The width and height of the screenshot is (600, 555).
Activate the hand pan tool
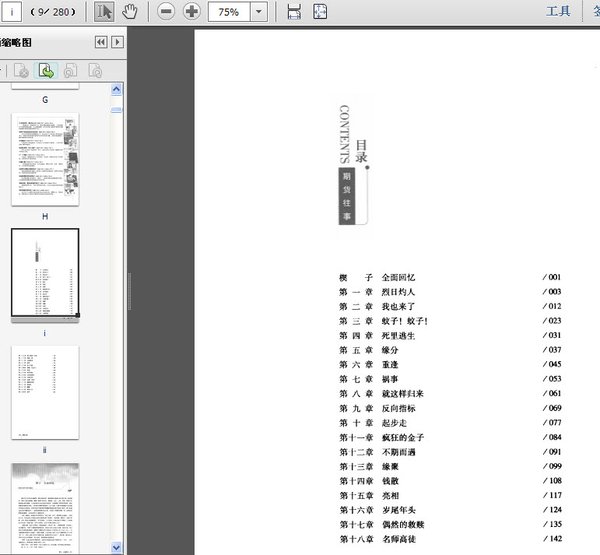(129, 12)
